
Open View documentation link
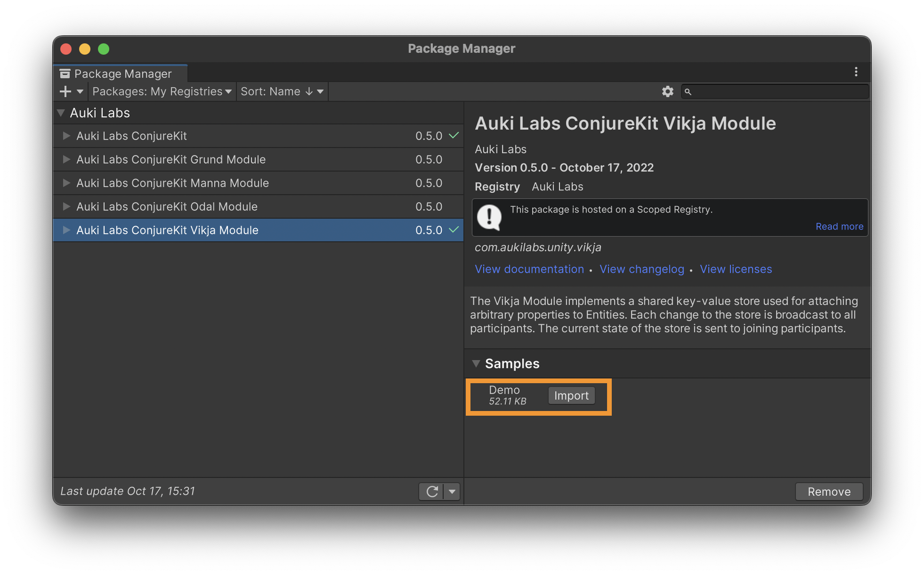[x=529, y=269]
